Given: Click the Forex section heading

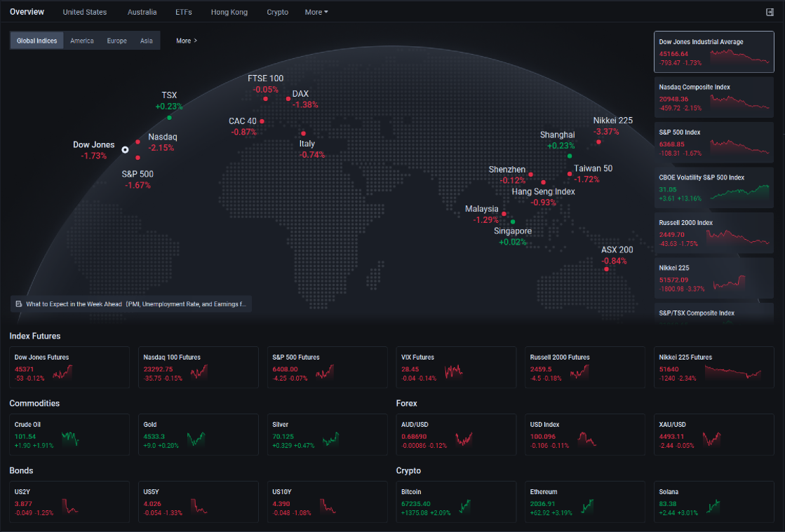Looking at the screenshot, I should click(406, 404).
